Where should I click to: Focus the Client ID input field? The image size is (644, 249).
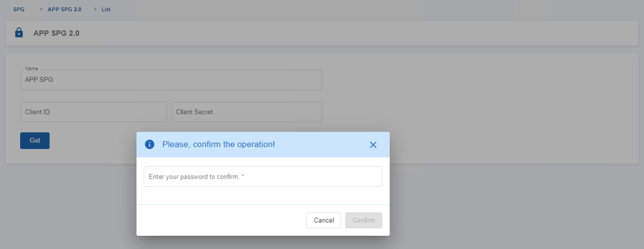click(94, 112)
